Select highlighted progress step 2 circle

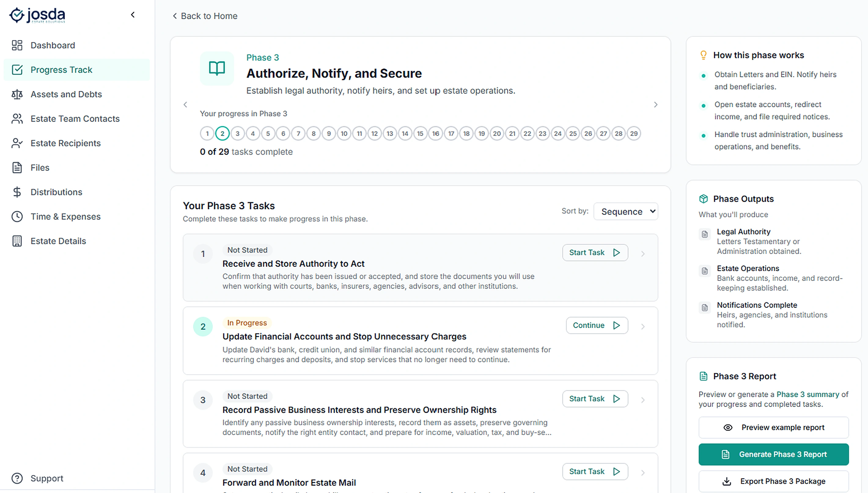click(x=222, y=133)
